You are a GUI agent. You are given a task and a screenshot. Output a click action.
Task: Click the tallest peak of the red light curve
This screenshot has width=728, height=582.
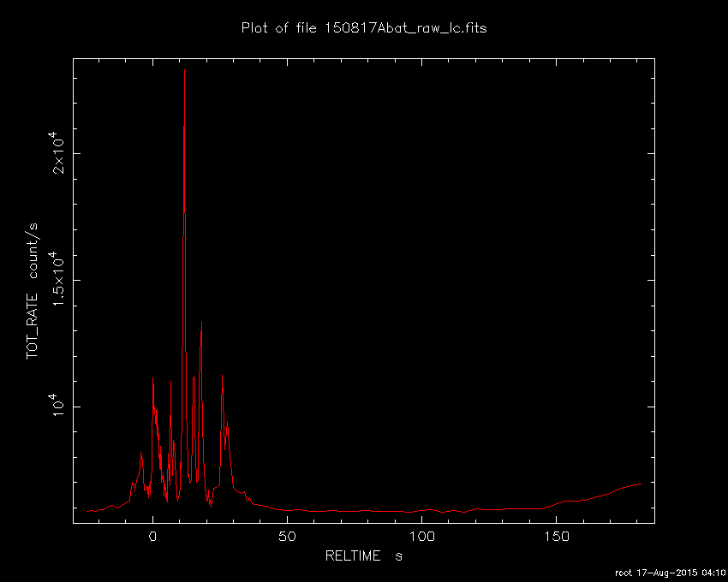pyautogui.click(x=185, y=70)
